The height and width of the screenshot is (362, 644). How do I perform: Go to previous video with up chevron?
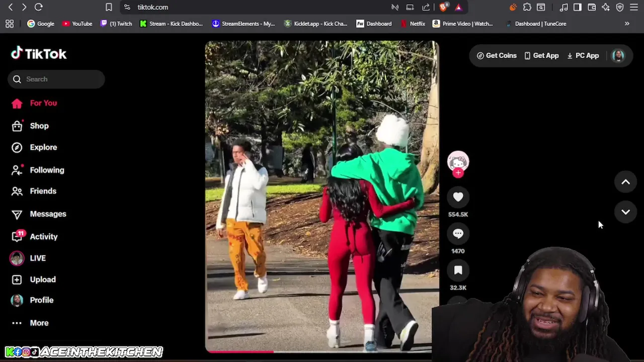tap(625, 182)
